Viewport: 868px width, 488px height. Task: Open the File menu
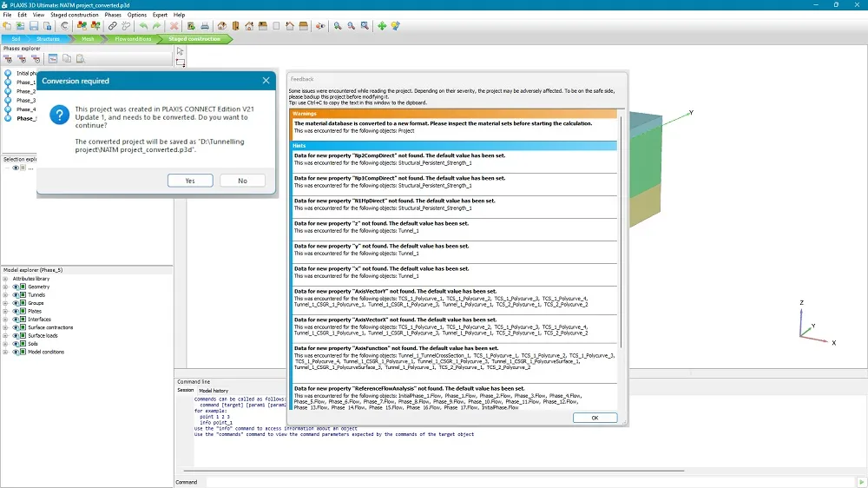click(7, 15)
